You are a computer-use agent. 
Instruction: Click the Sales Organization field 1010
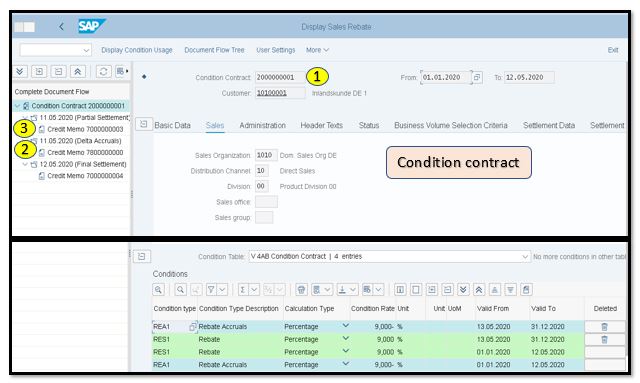tap(266, 155)
